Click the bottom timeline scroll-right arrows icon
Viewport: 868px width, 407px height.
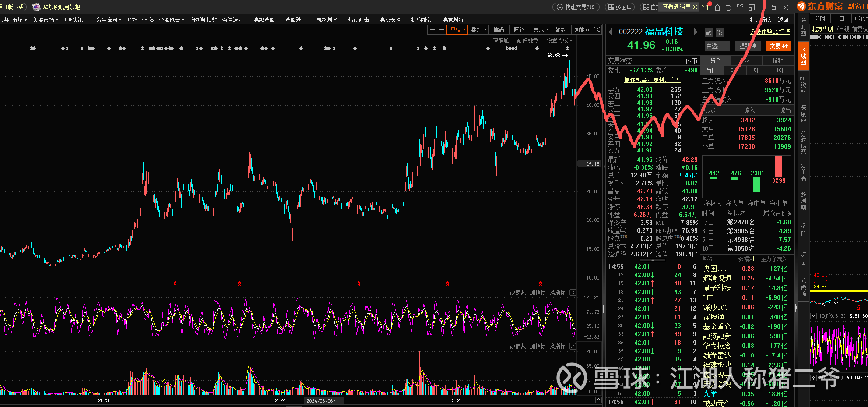click(598, 400)
